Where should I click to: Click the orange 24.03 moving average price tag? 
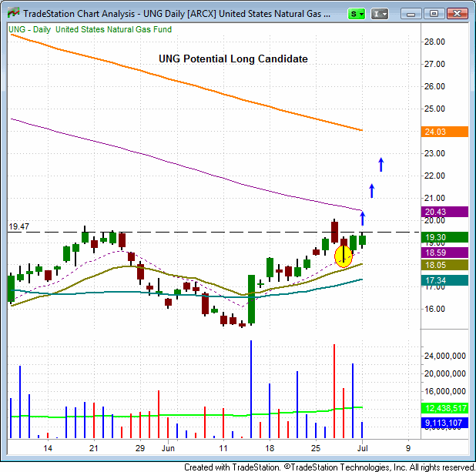pyautogui.click(x=444, y=132)
